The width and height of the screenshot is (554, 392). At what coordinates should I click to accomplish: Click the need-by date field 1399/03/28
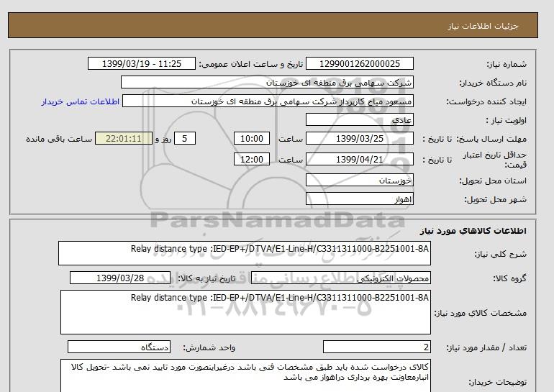click(x=120, y=278)
